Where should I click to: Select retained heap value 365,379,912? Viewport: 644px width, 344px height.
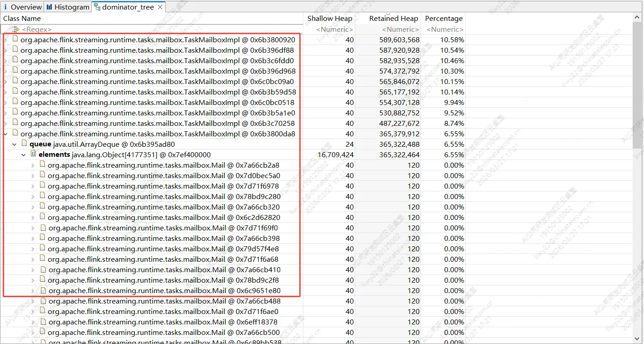click(399, 134)
